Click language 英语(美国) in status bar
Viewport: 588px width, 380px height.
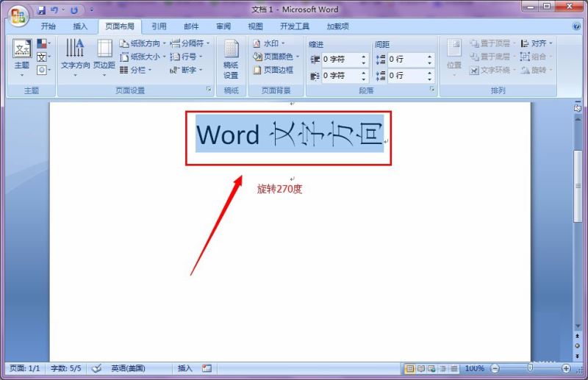pyautogui.click(x=128, y=368)
